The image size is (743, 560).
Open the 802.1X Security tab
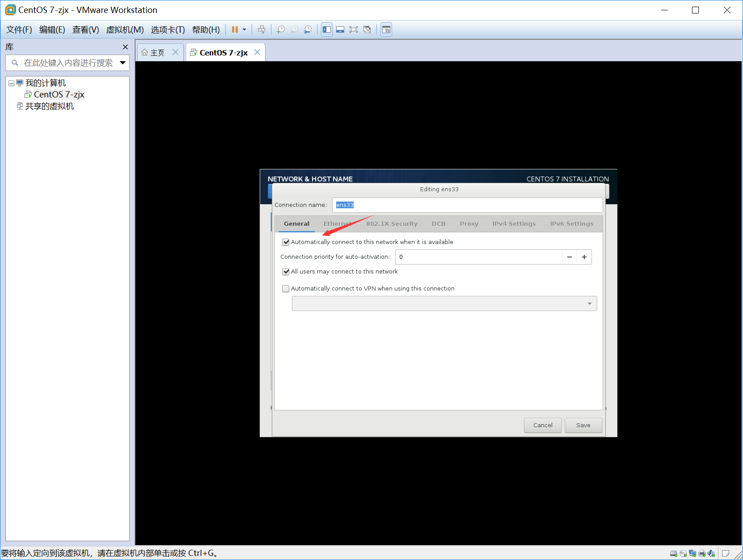click(x=392, y=224)
